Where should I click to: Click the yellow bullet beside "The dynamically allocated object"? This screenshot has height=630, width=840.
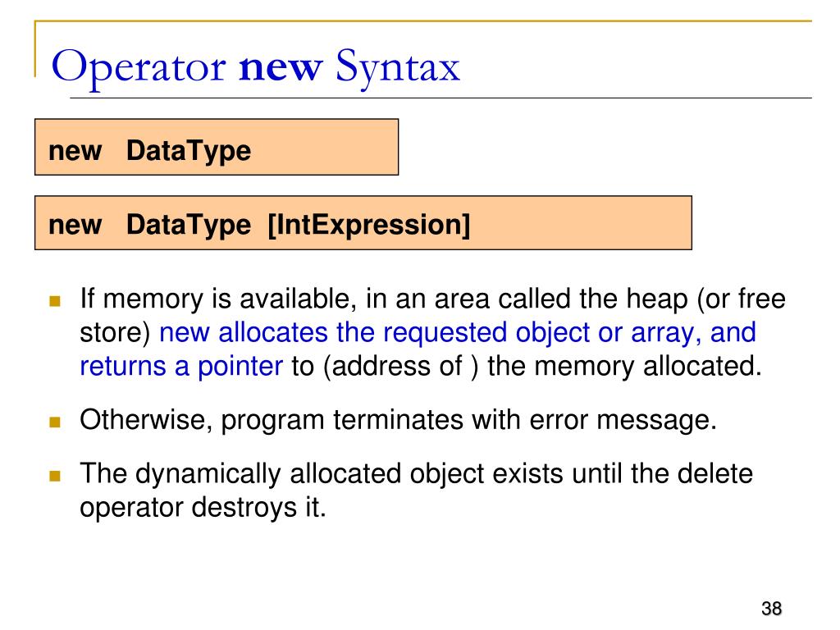click(x=56, y=475)
